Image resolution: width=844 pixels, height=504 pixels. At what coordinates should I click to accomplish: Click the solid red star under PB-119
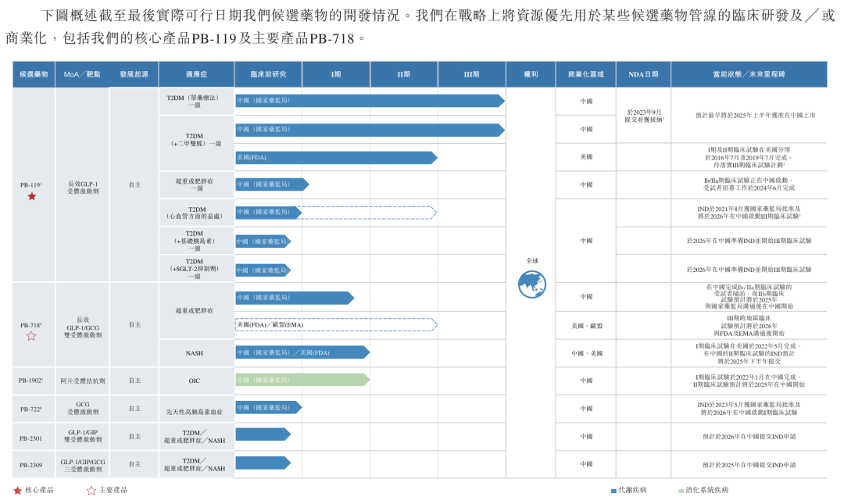click(x=32, y=197)
